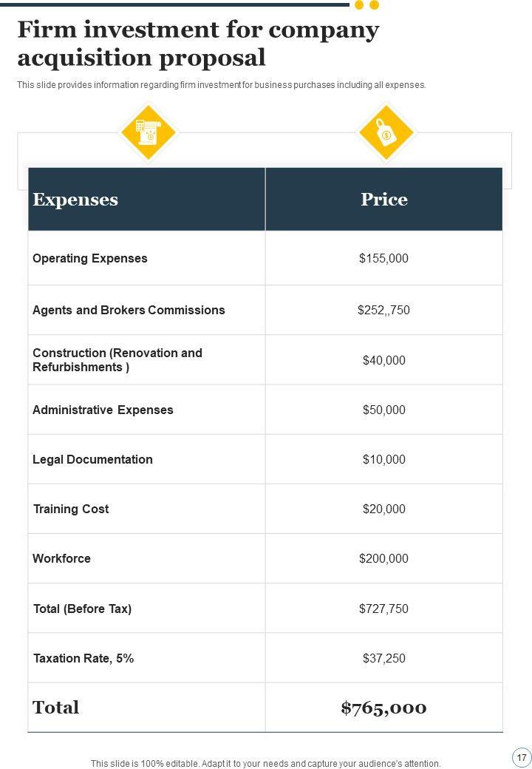Select the $252,,750 price value
The width and height of the screenshot is (532, 769).
(x=383, y=310)
